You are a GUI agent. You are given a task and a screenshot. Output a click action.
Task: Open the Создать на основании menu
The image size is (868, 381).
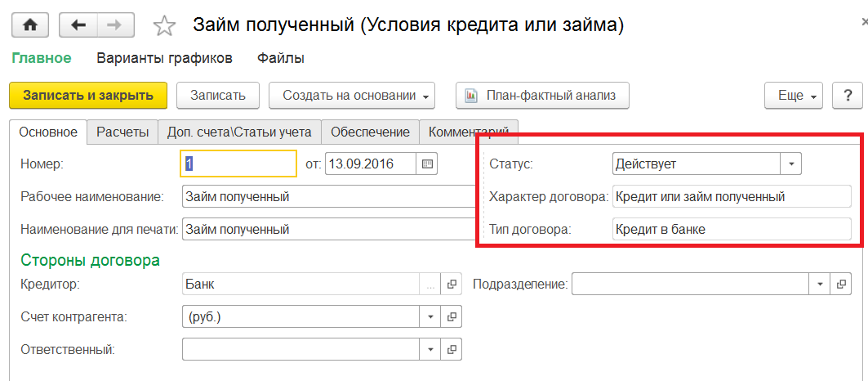352,96
